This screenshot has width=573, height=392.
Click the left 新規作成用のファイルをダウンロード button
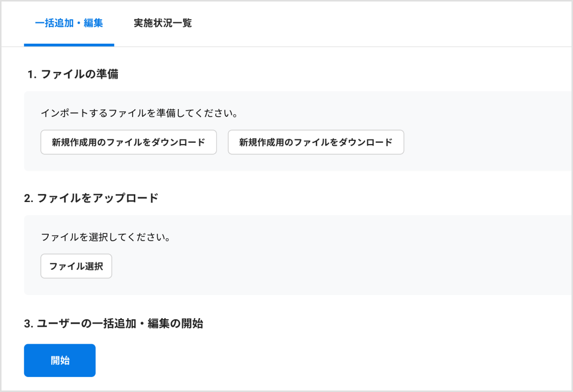[129, 142]
